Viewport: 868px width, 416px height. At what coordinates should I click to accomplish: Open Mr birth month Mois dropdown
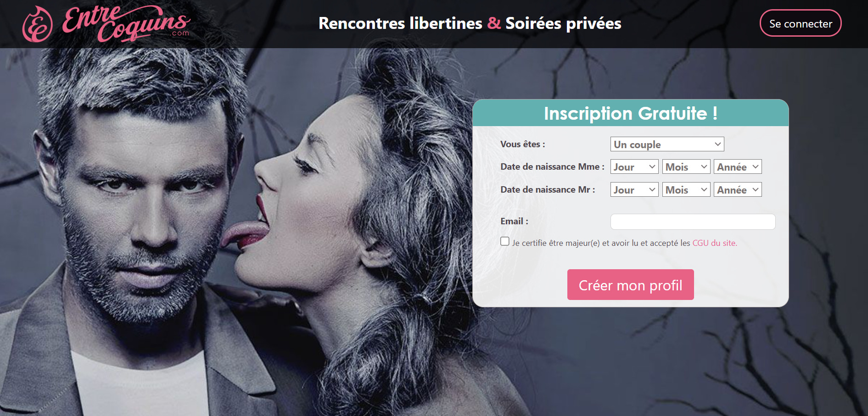pos(686,189)
